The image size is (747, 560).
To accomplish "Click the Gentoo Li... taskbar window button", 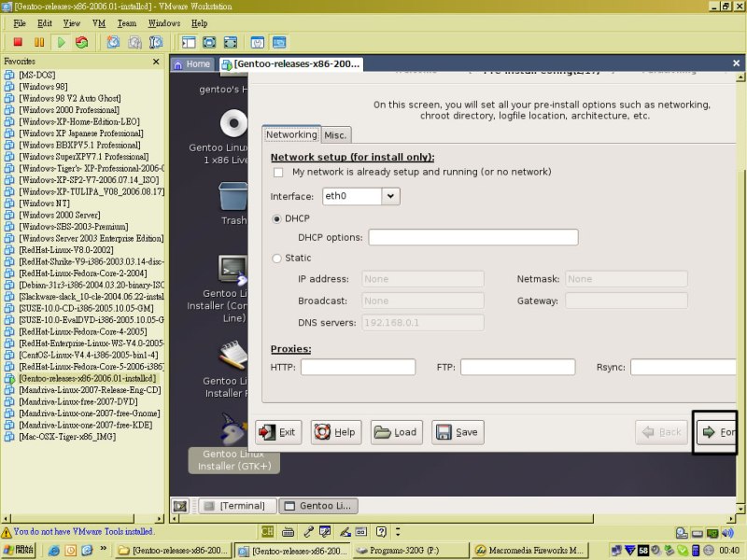I will pyautogui.click(x=318, y=506).
